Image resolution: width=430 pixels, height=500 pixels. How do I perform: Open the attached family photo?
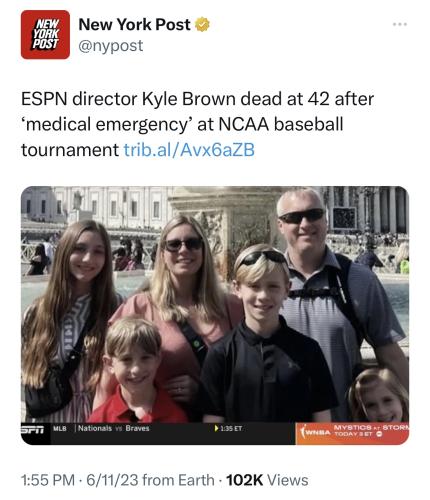tap(215, 315)
